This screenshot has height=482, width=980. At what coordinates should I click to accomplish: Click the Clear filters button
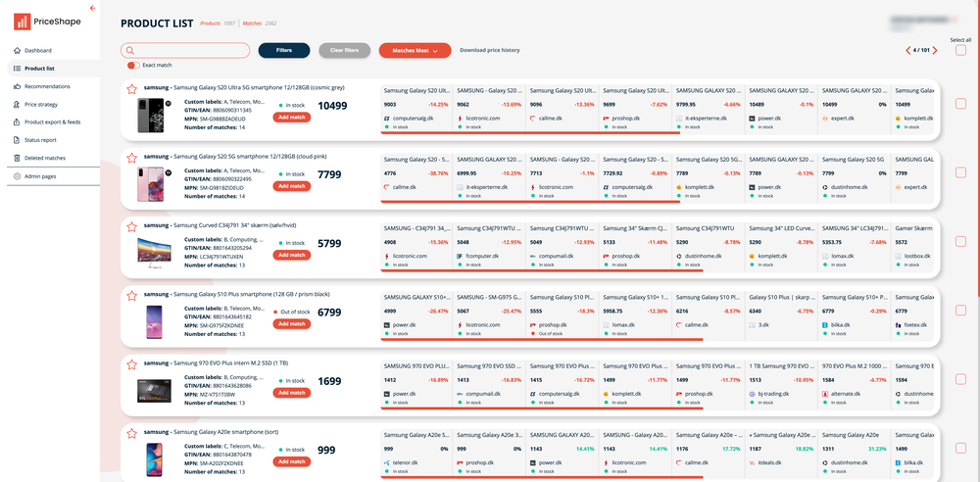pos(344,51)
